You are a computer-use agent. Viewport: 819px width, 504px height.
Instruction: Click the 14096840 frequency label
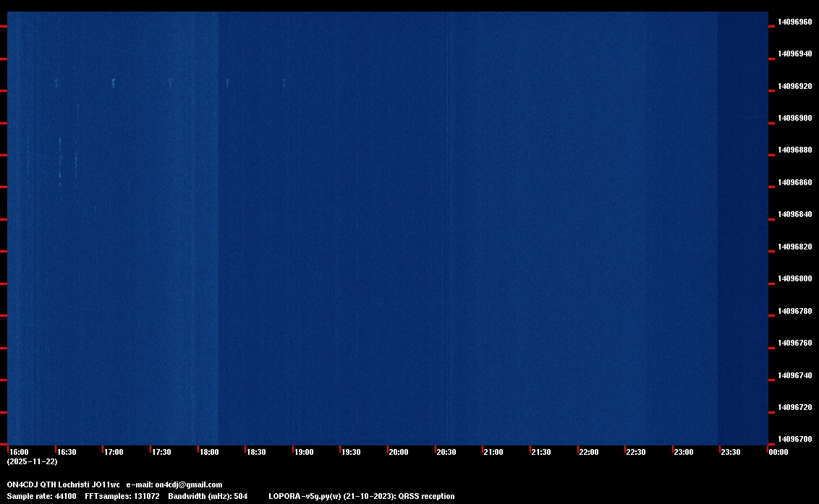794,214
